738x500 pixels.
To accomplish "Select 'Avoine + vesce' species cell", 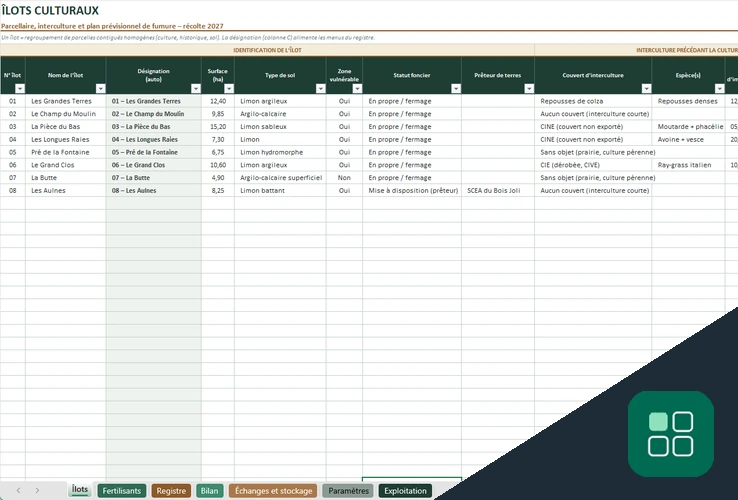I will tap(689, 139).
